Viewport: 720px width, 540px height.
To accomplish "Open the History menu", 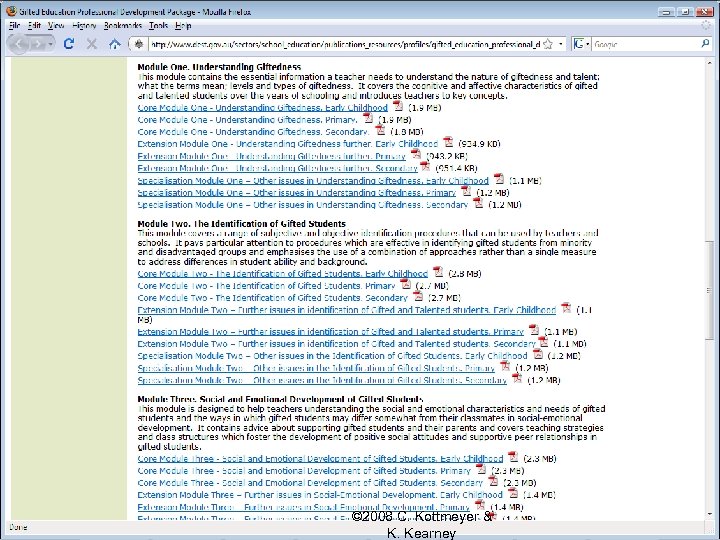I will 84,26.
